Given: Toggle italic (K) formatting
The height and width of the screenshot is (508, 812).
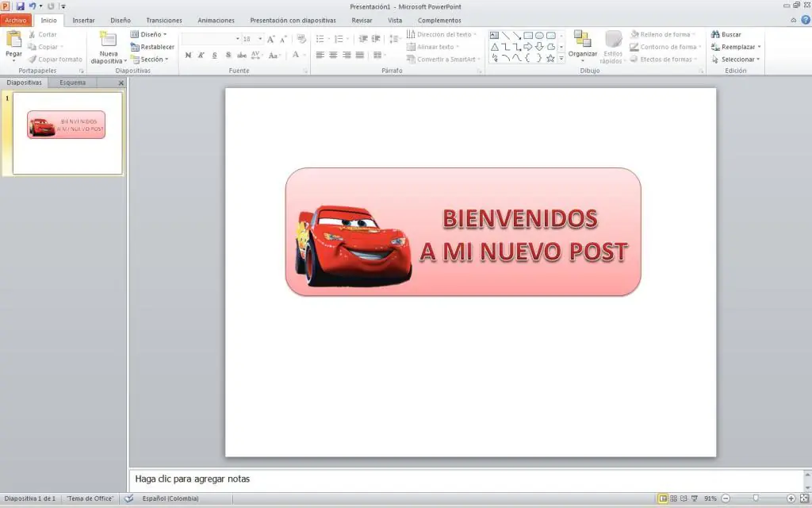Looking at the screenshot, I should click(x=201, y=55).
